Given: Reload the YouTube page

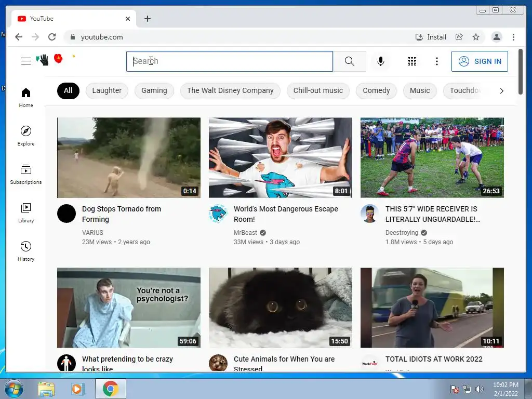Looking at the screenshot, I should (x=52, y=37).
